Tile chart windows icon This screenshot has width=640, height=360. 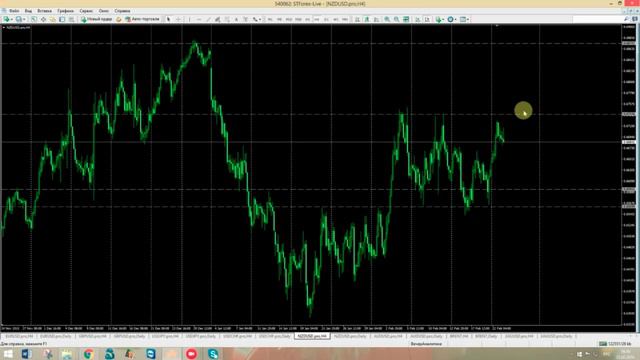(406, 19)
